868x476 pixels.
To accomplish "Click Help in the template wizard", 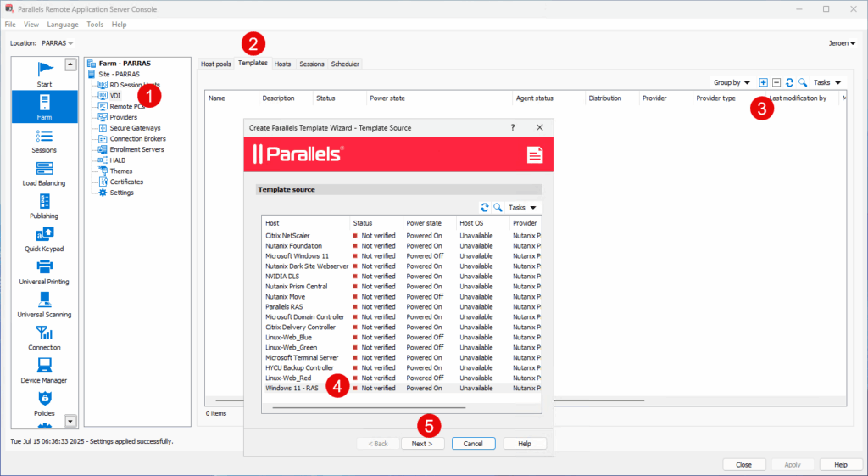I will 525,443.
